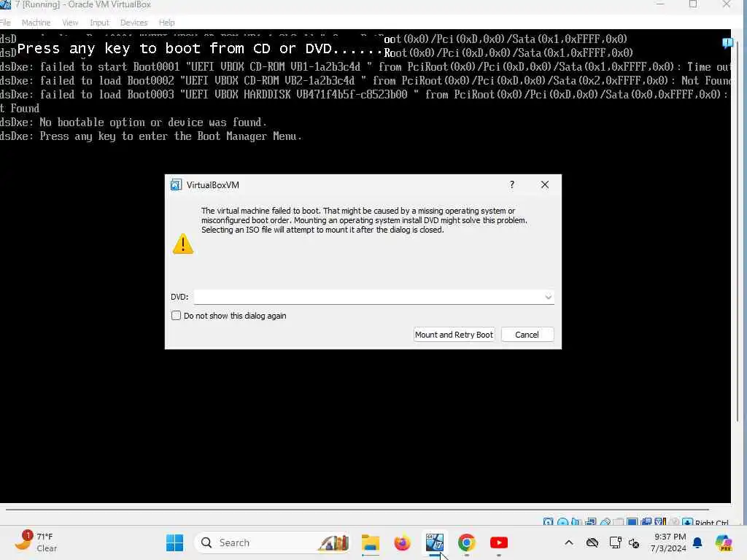Click the optical disk status icon
Screen dimensions: 747x560
point(562,522)
